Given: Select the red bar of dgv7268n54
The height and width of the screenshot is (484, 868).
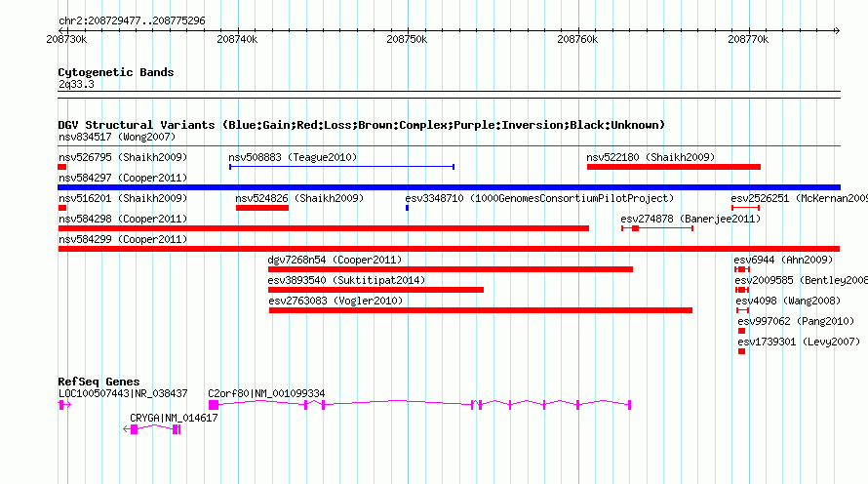Looking at the screenshot, I should click(x=450, y=269).
